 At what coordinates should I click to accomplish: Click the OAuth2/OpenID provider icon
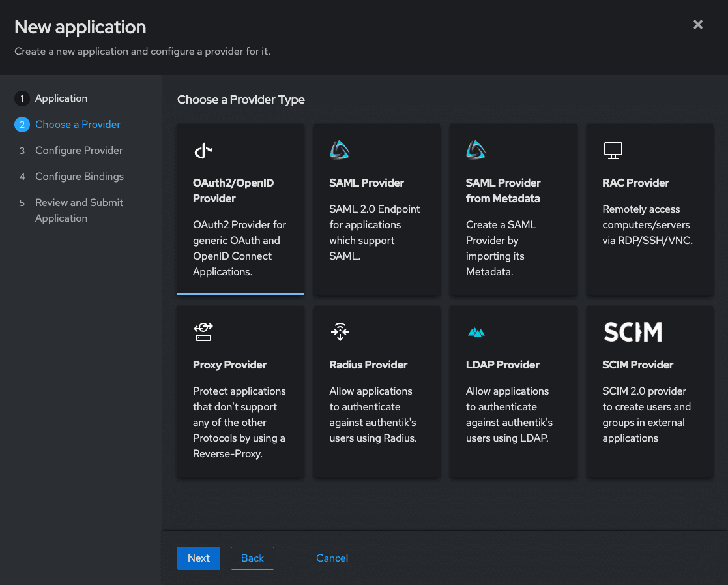[203, 151]
